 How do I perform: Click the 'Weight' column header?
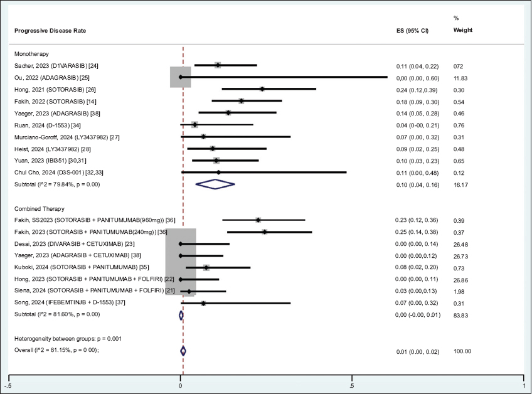pyautogui.click(x=462, y=31)
